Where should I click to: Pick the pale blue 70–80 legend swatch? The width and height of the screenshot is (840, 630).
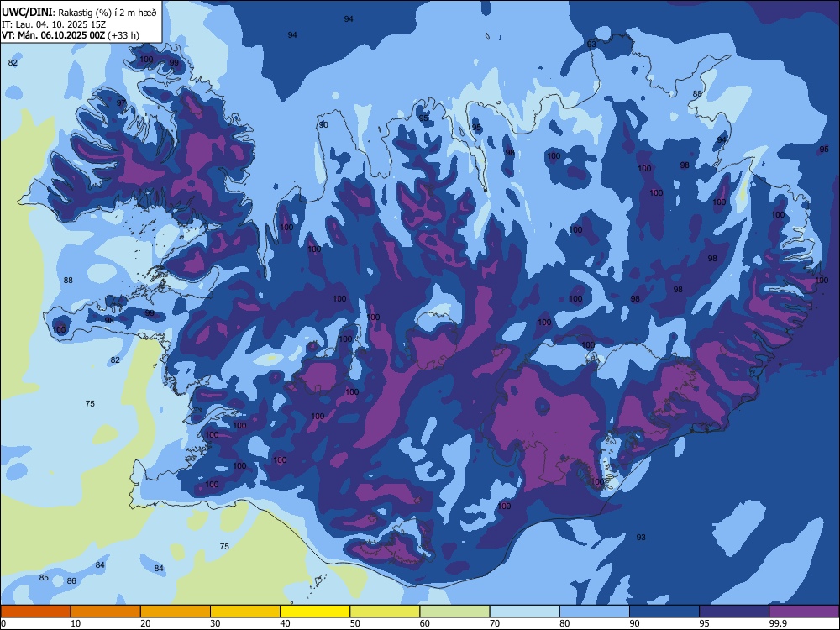click(524, 612)
